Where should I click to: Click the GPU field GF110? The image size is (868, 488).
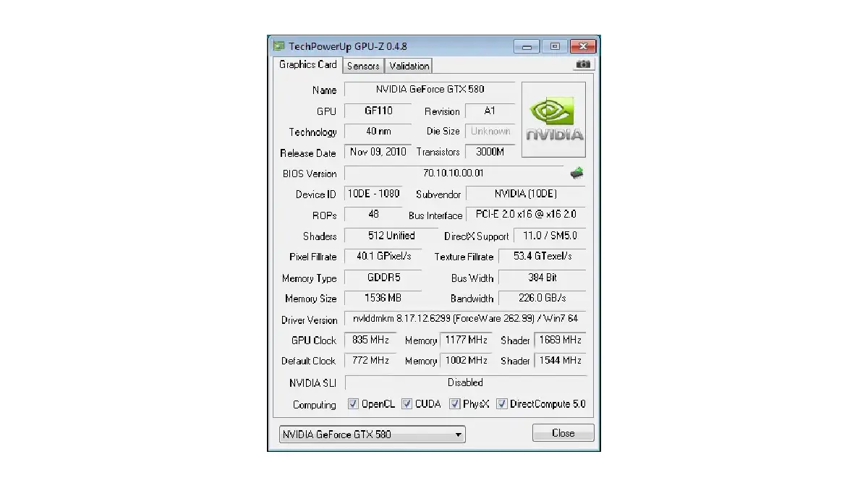378,111
